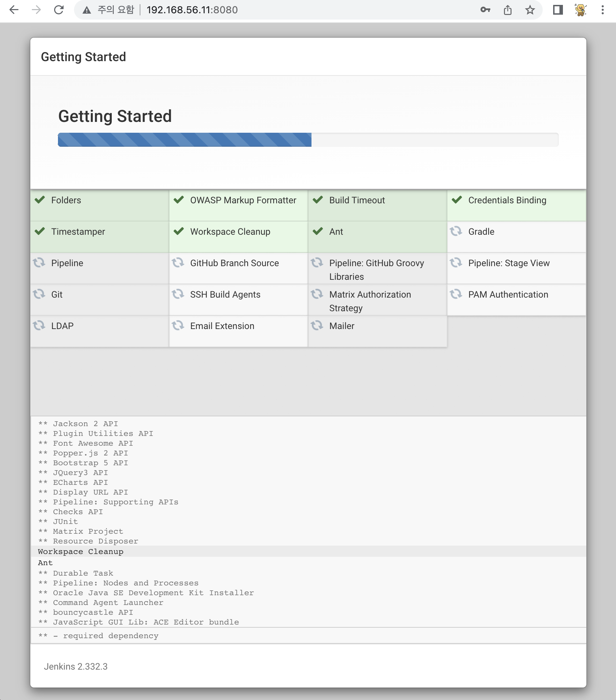Viewport: 616px width, 700px height.
Task: Click the check mark beside OWASP Markup Formatter
Action: pyautogui.click(x=179, y=200)
